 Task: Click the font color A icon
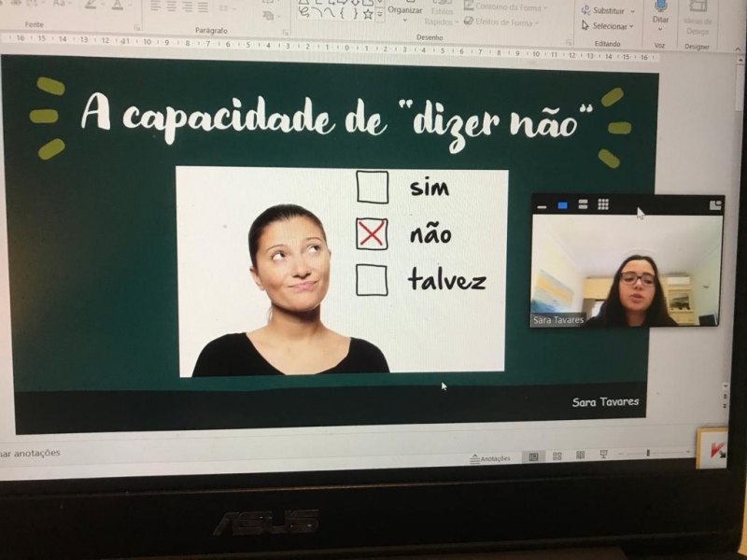coord(118,6)
